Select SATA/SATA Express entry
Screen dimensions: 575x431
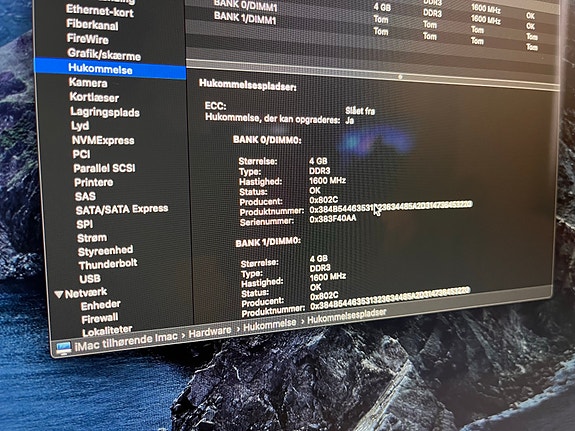click(x=122, y=209)
